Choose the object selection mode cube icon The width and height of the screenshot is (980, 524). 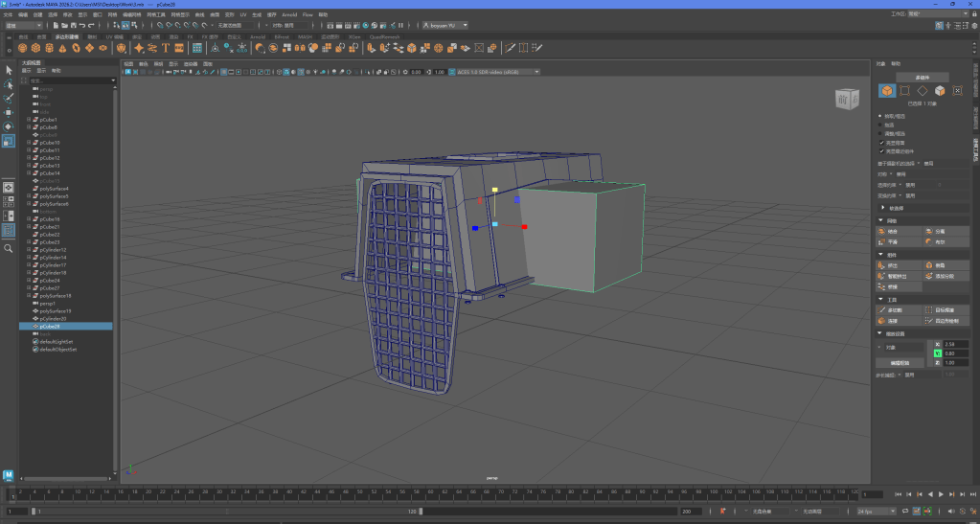pos(887,91)
